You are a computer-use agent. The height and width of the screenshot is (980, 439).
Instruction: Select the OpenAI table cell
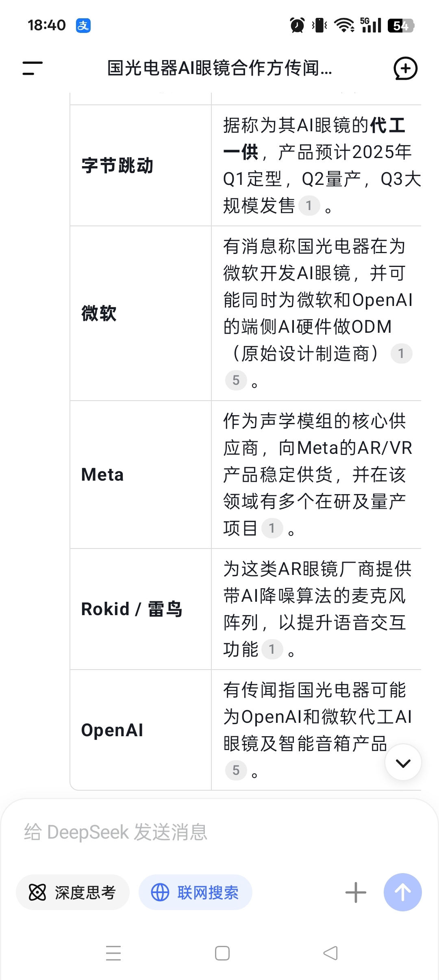pyautogui.click(x=141, y=730)
